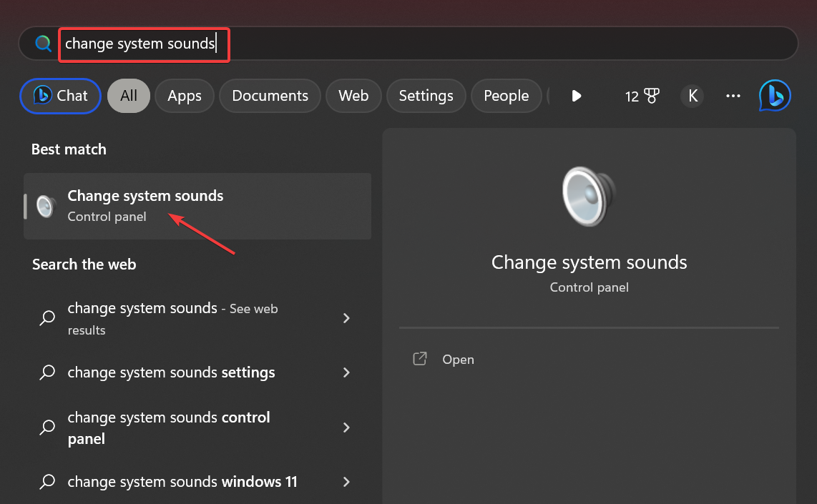Launch Bing from the top-right icon
Screen dimensions: 817x504
pyautogui.click(x=775, y=96)
